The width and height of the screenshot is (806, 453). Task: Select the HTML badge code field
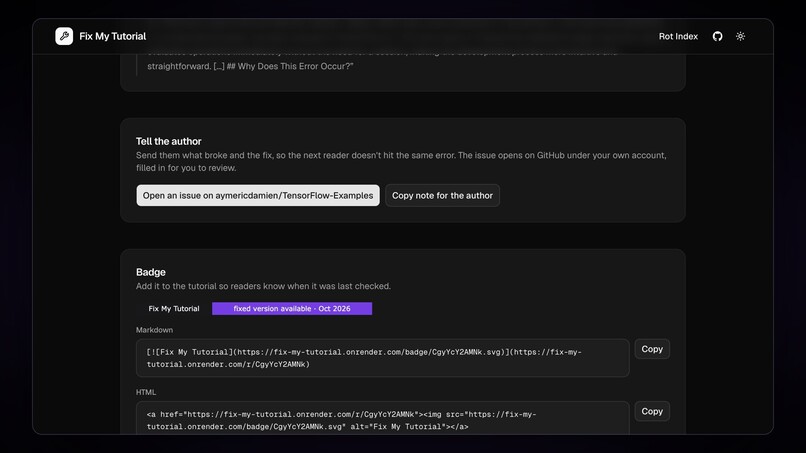[x=382, y=418]
